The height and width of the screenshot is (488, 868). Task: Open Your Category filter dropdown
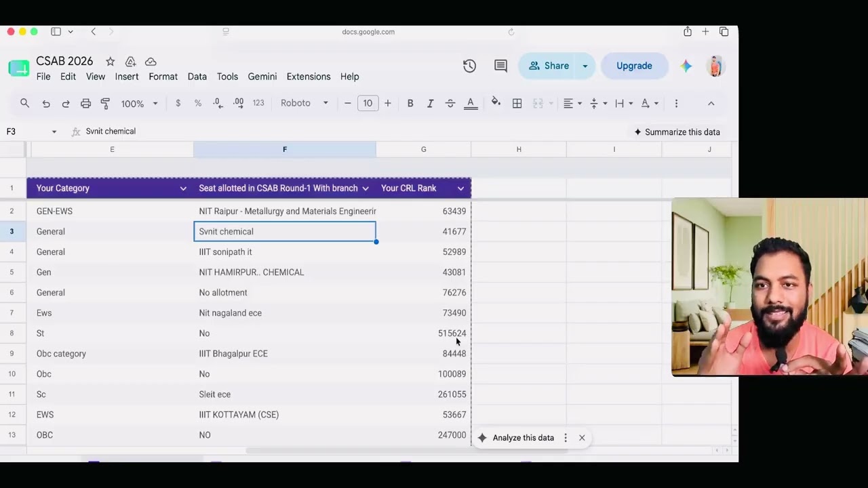coord(183,188)
